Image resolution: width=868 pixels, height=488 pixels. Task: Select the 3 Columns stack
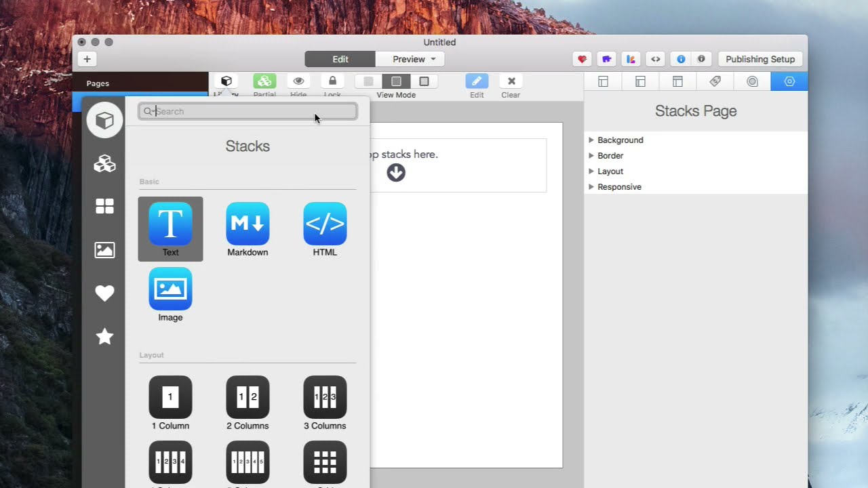point(325,403)
